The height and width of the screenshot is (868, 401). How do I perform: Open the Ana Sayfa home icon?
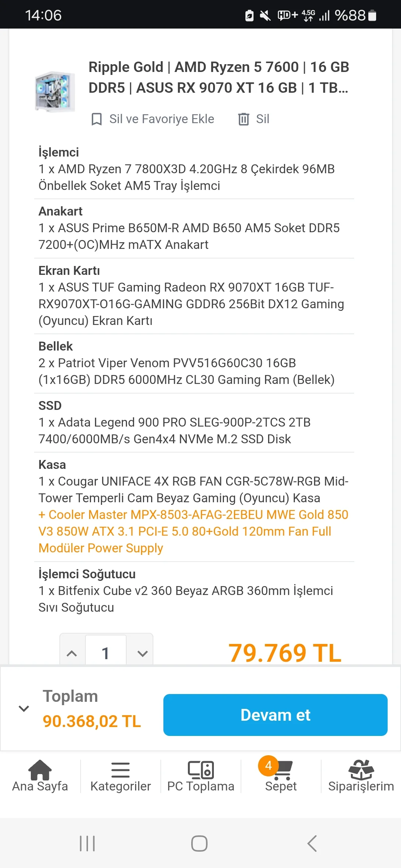click(40, 770)
